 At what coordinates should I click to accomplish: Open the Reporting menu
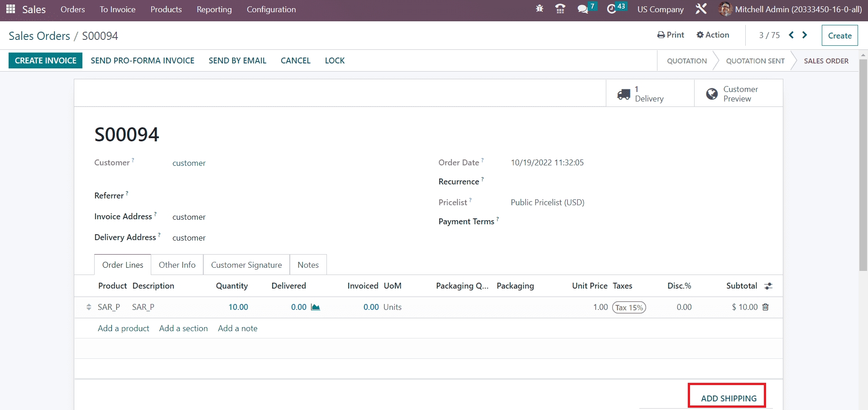[214, 9]
